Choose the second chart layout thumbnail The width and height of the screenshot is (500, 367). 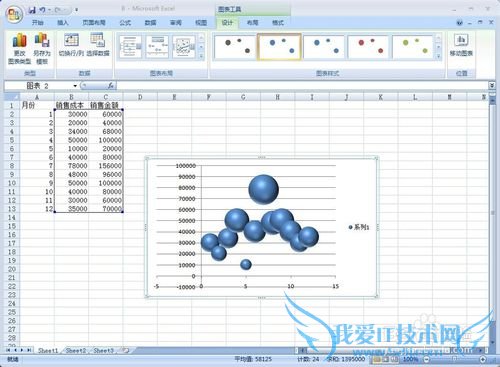[157, 47]
